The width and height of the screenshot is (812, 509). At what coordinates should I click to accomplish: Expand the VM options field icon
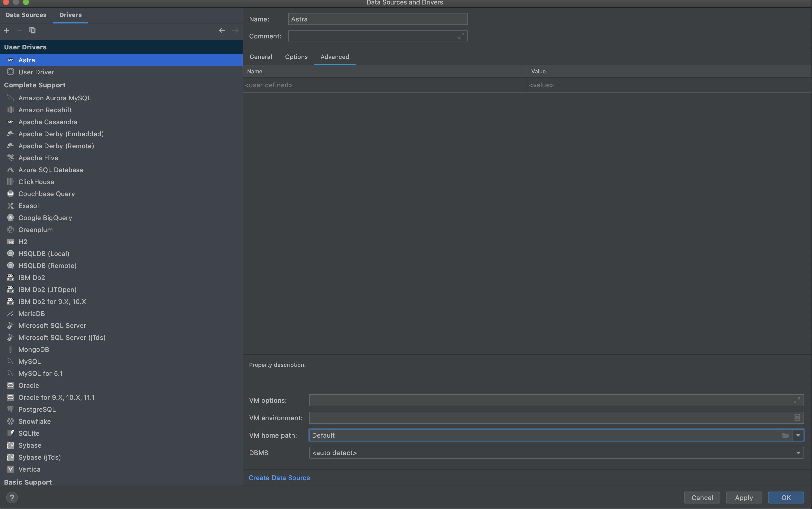point(797,400)
